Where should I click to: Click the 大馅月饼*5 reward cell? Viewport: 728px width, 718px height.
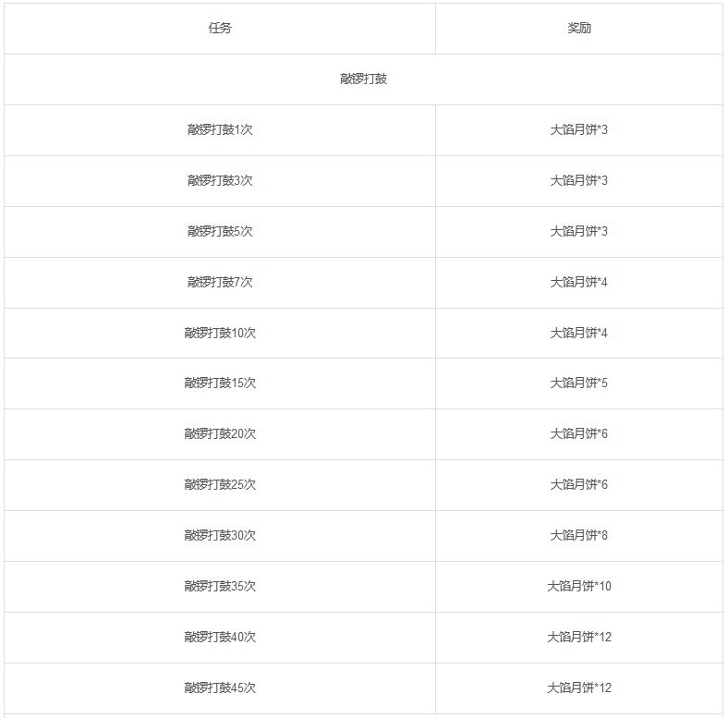click(579, 383)
